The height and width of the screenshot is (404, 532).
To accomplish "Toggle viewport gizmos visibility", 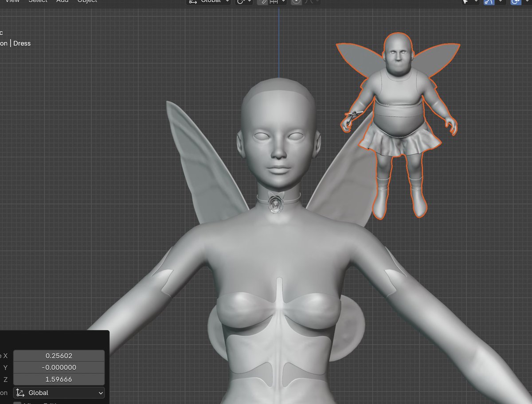I will [489, 2].
